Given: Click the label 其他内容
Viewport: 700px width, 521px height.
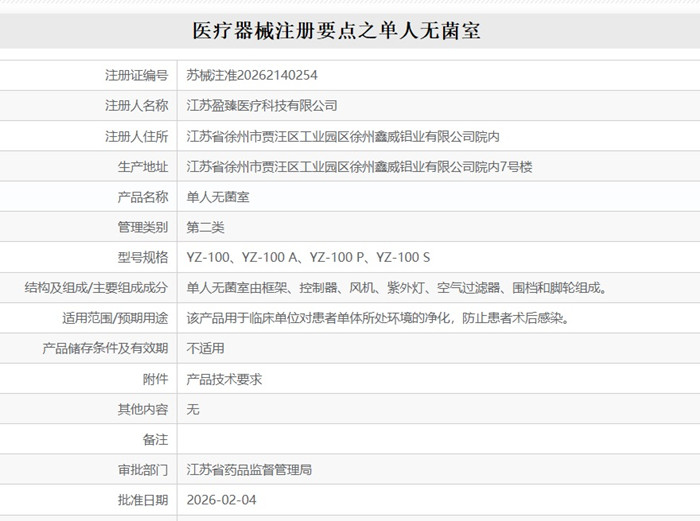Looking at the screenshot, I should [143, 409].
